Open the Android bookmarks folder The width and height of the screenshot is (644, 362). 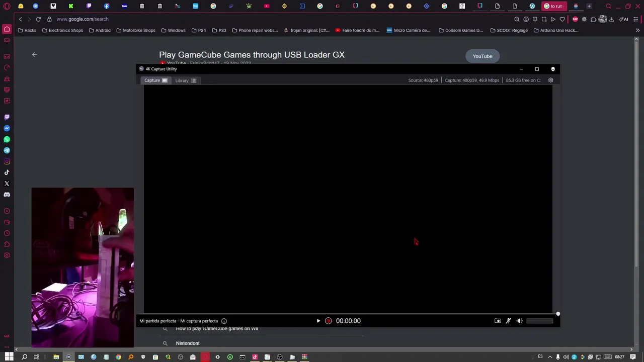(x=99, y=30)
